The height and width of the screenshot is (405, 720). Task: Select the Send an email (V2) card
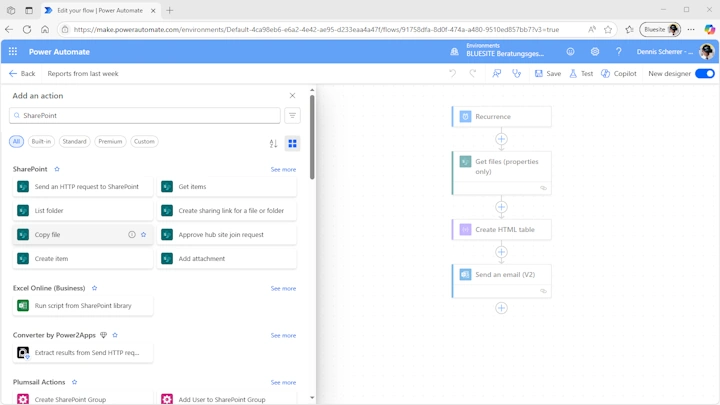(501, 281)
